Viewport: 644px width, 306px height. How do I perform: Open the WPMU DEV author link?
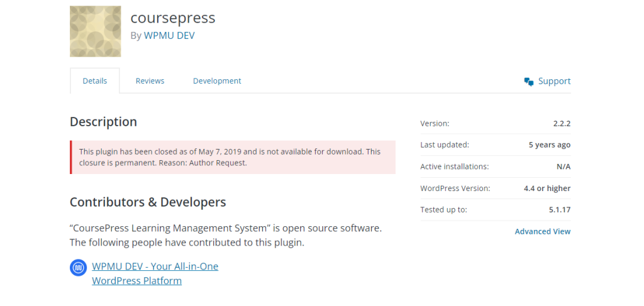[x=169, y=36]
